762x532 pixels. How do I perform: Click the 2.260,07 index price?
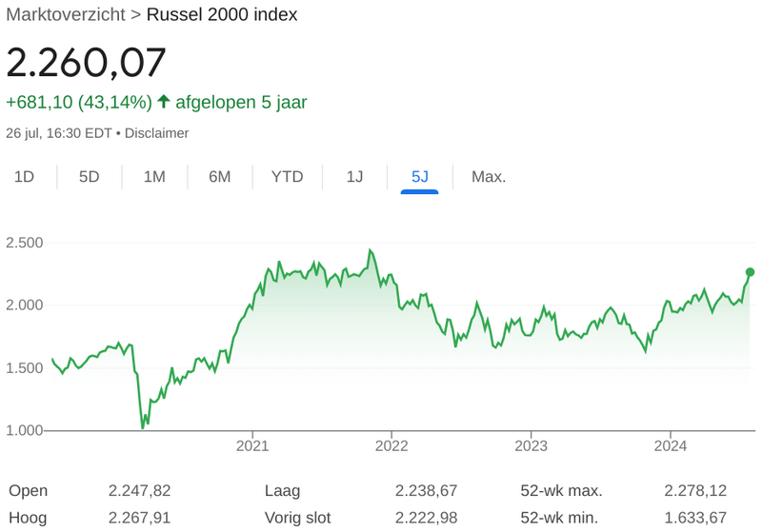pyautogui.click(x=87, y=63)
